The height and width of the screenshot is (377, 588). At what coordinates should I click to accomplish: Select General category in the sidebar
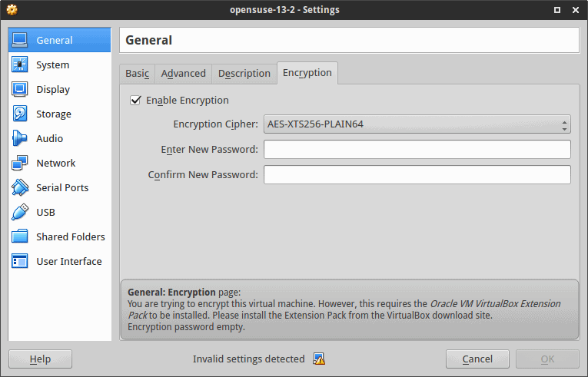pyautogui.click(x=60, y=40)
